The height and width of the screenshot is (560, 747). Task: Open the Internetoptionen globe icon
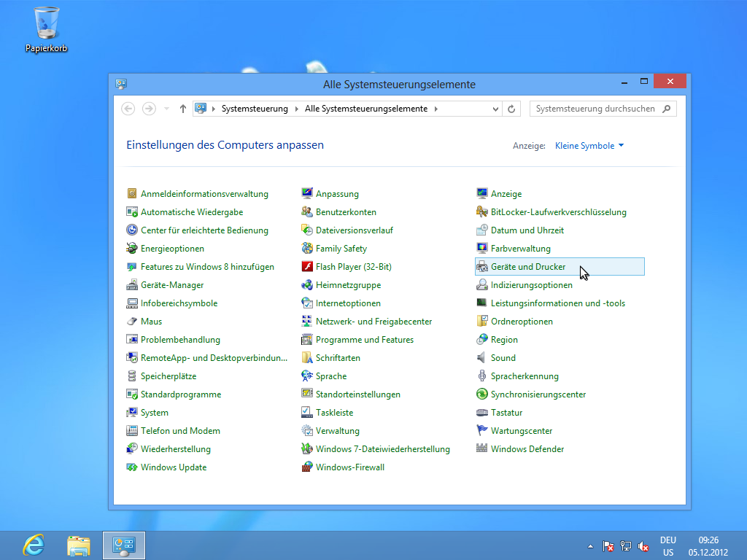coord(307,303)
